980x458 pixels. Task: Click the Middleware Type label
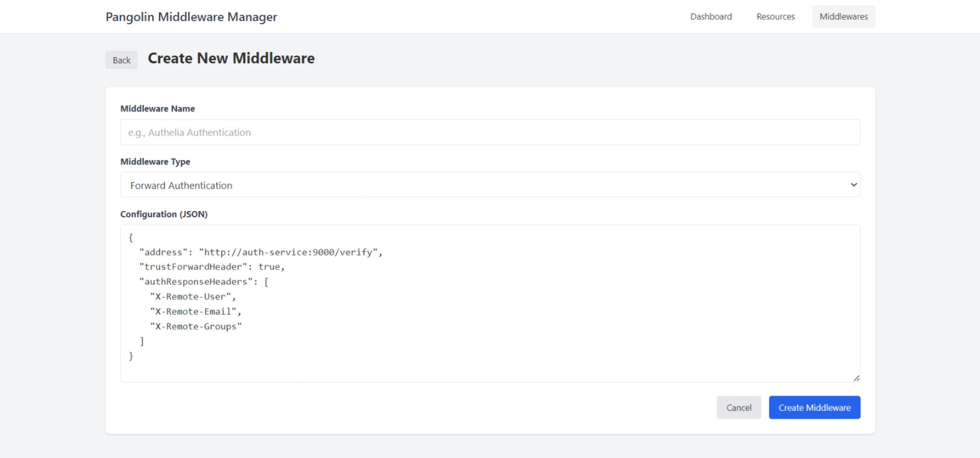(x=155, y=162)
